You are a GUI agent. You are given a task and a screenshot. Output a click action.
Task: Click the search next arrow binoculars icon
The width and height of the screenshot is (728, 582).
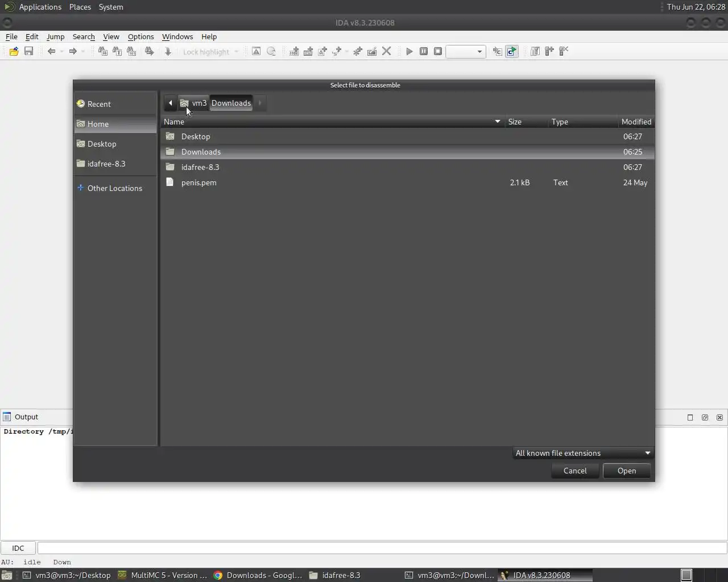149,51
